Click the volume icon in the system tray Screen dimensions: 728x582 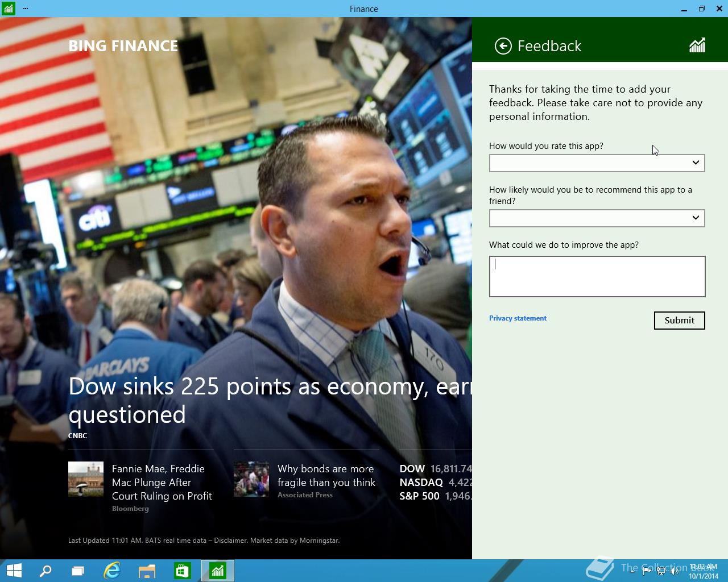coord(675,572)
